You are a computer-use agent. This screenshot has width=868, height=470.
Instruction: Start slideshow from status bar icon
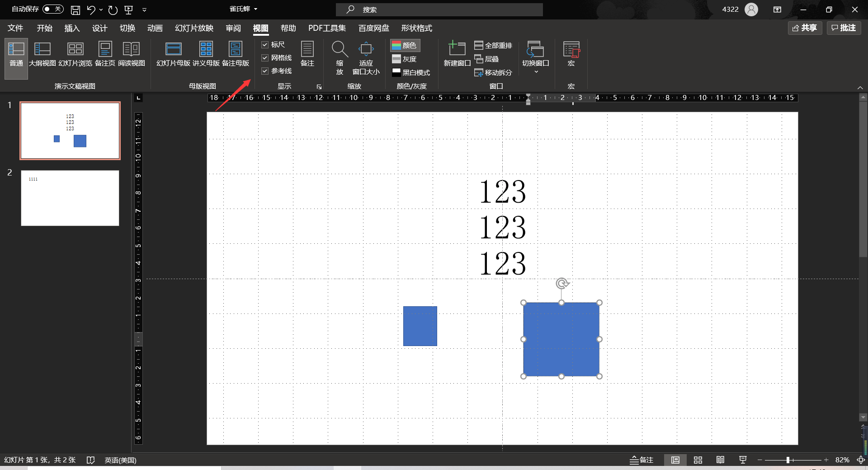(x=743, y=460)
